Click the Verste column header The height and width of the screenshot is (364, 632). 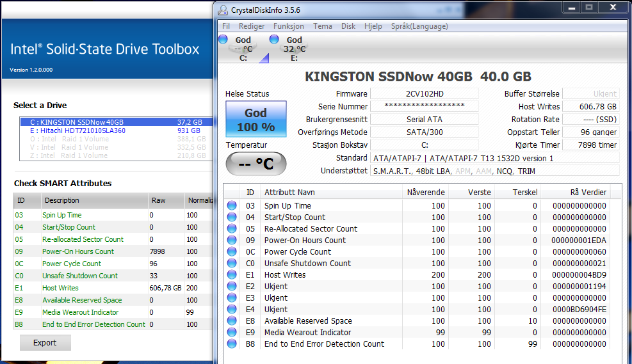(x=471, y=193)
